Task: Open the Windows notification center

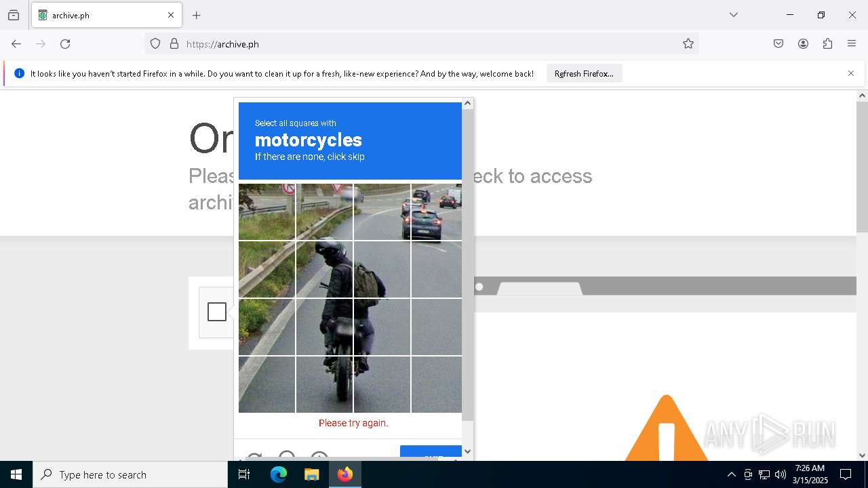Action: (846, 474)
